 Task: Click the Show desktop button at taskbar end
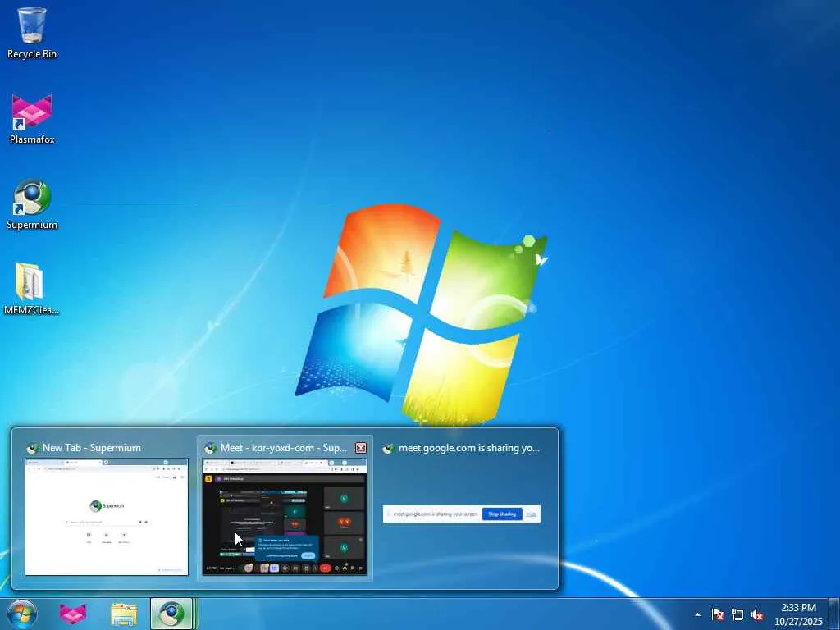(x=834, y=614)
